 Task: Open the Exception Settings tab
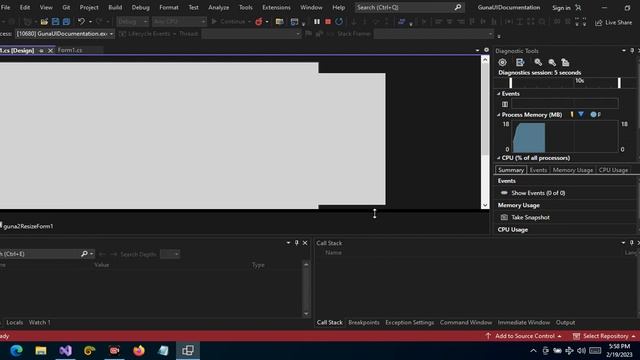point(409,322)
